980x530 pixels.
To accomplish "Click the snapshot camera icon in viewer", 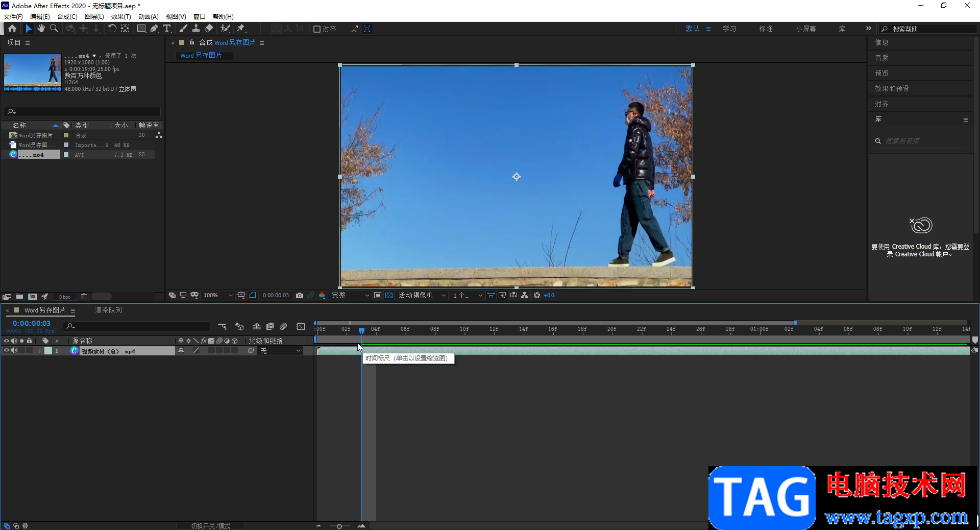I will pyautogui.click(x=300, y=295).
